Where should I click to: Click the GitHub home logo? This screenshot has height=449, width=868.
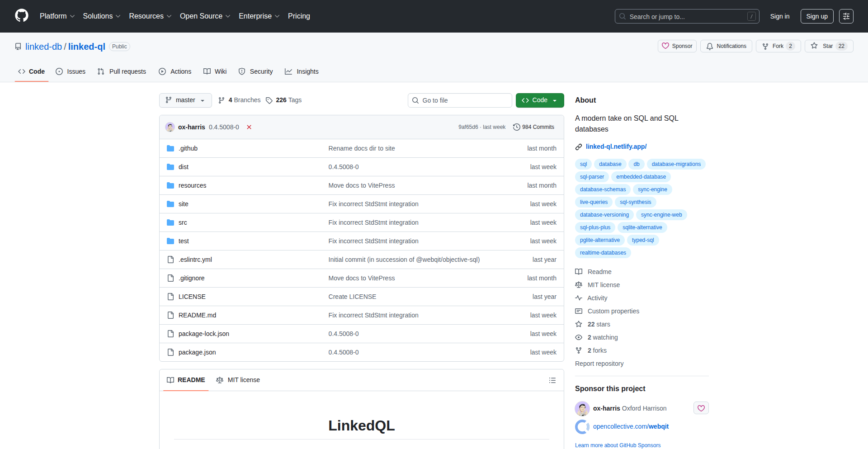tap(21, 16)
